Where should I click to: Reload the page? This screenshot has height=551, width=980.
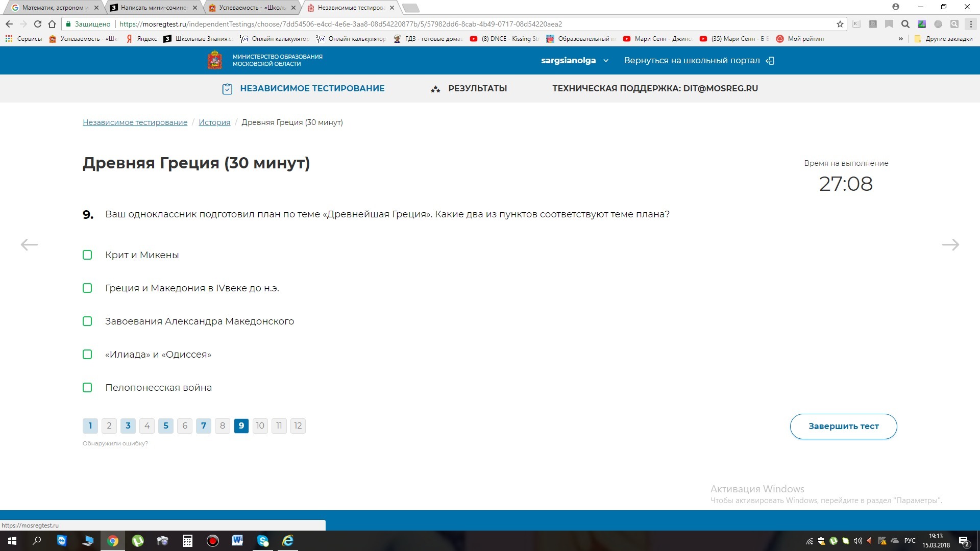[38, 24]
